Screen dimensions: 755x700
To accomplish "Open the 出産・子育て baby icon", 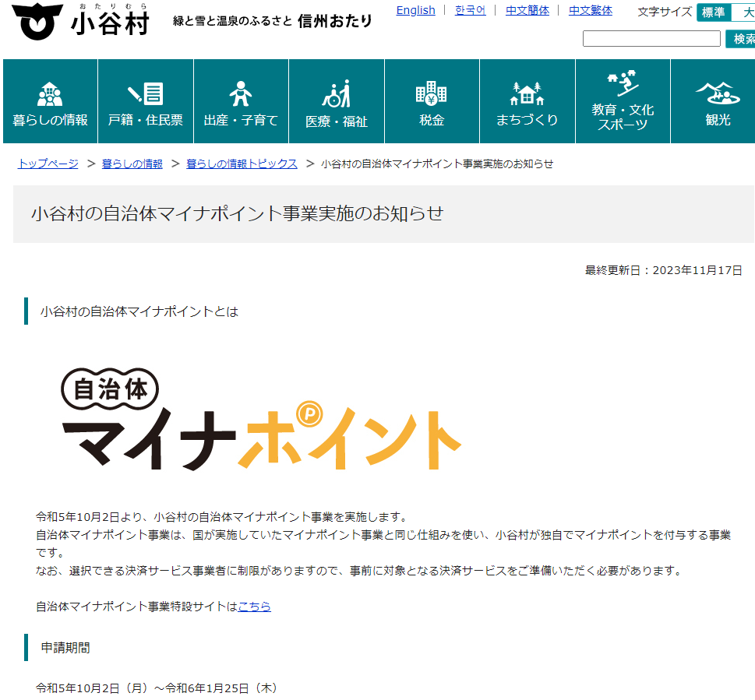I will [x=241, y=93].
